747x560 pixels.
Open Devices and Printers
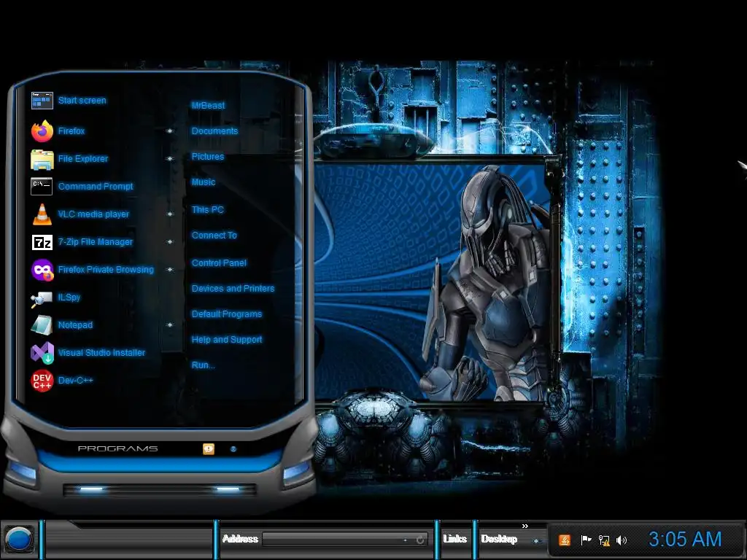point(233,289)
